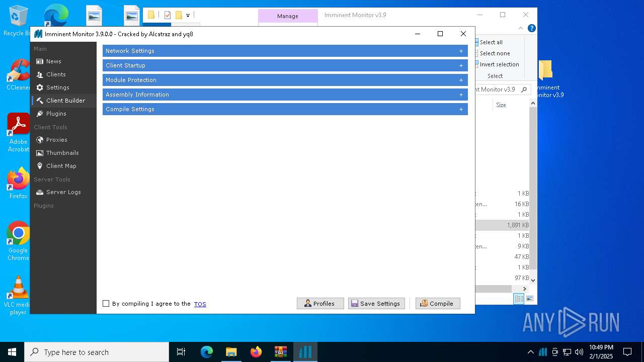This screenshot has width=644, height=362.
Task: Click the Profiles button
Action: (x=320, y=304)
